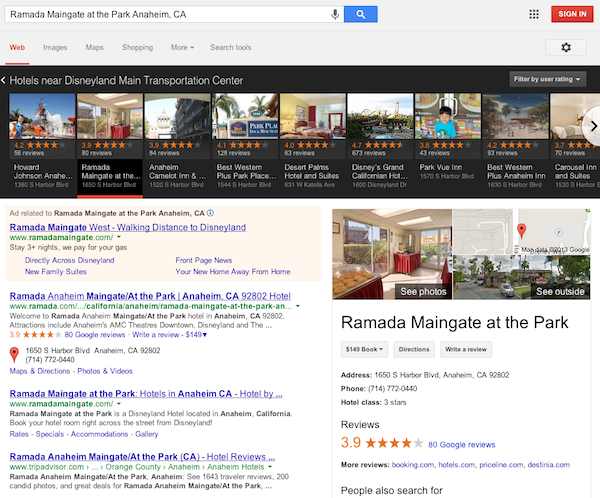Click the Accommodations sitelink
600x498 pixels.
[x=99, y=434]
